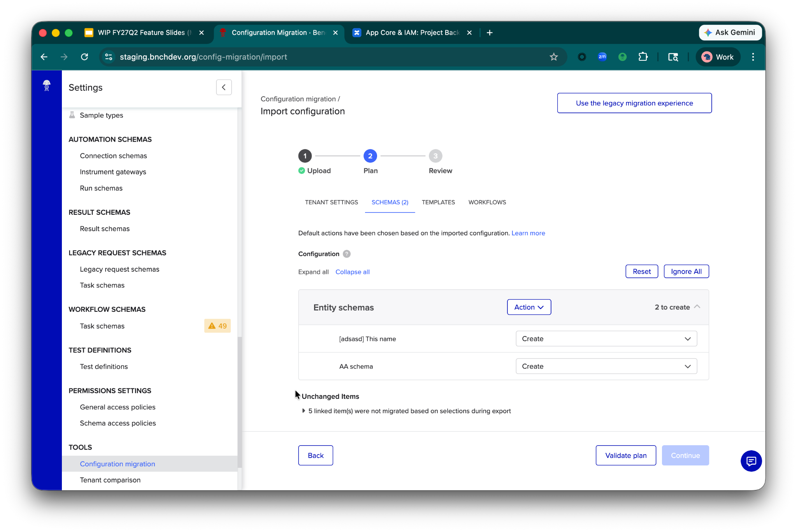
Task: Open the chat support bubble icon
Action: (751, 461)
